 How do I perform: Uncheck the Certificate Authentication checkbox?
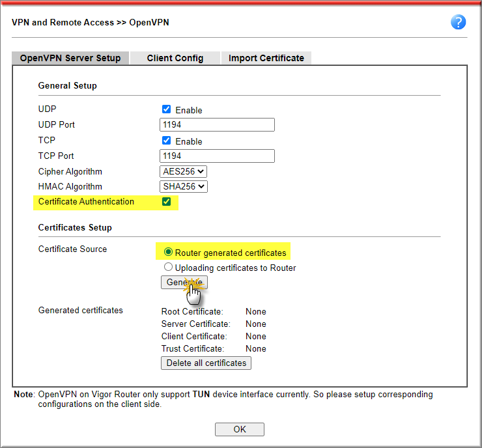(166, 202)
